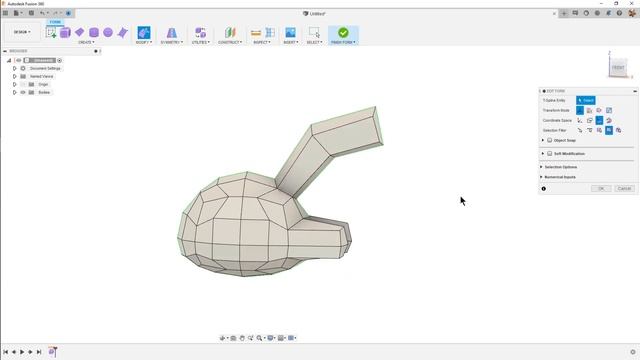Click the Save icon in top bar
Image resolution: width=640 pixels, height=360 pixels.
[x=31, y=13]
